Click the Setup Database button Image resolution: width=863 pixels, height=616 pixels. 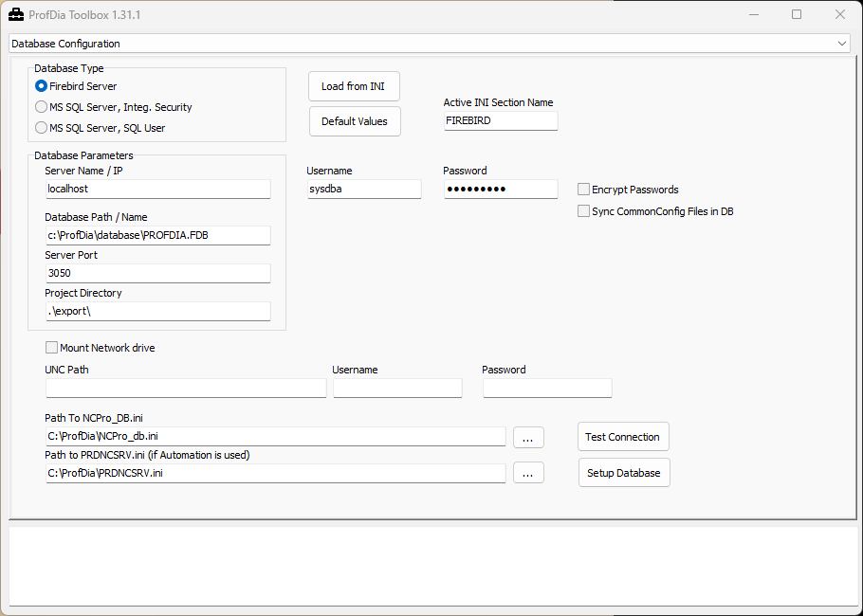click(623, 473)
